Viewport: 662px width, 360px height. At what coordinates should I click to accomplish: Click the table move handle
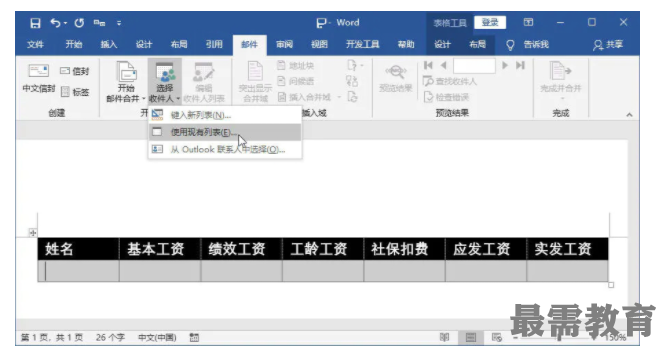tap(33, 232)
